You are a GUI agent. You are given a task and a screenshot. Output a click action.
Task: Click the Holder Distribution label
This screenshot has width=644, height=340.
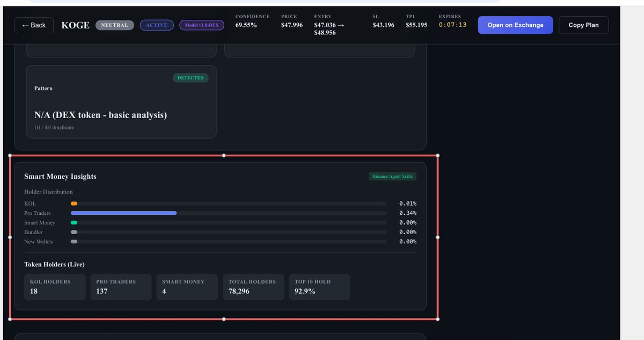point(48,192)
